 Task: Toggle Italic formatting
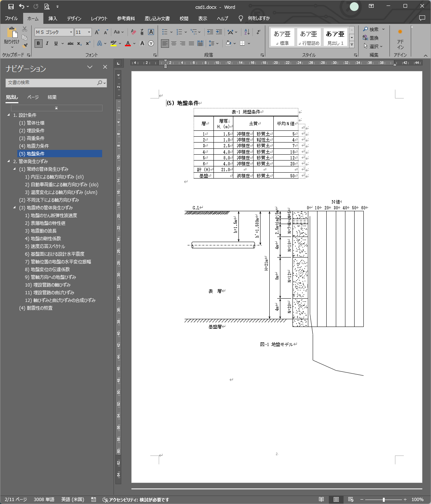47,43
